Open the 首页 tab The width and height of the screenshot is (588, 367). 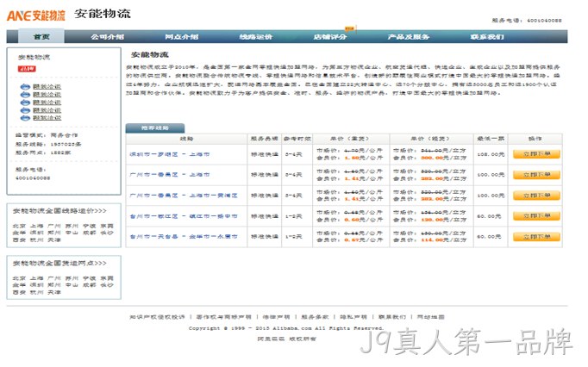point(41,37)
